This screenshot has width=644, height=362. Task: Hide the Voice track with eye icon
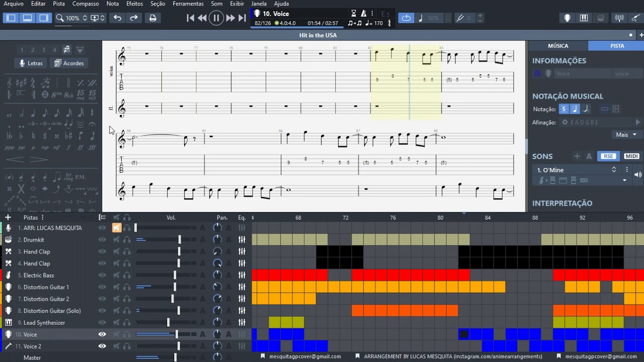click(x=102, y=334)
